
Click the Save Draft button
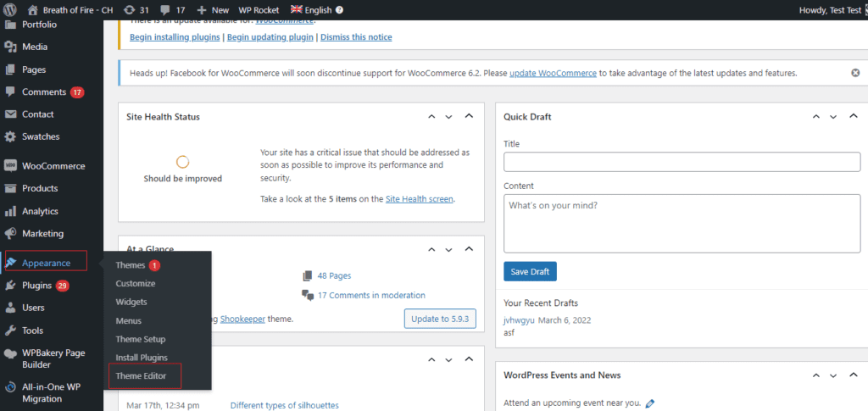coord(530,272)
